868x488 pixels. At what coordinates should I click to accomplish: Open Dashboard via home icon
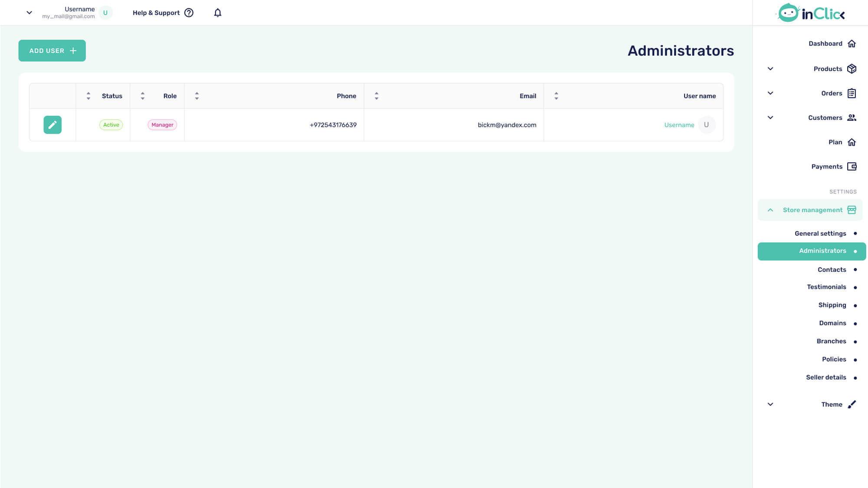coord(852,43)
